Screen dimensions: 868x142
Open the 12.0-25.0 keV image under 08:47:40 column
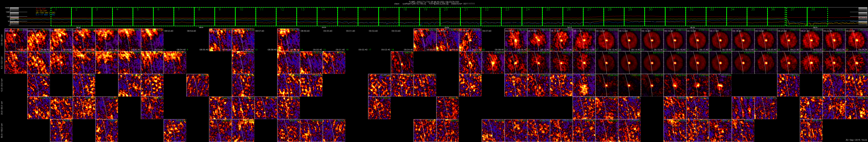(x=38, y=85)
